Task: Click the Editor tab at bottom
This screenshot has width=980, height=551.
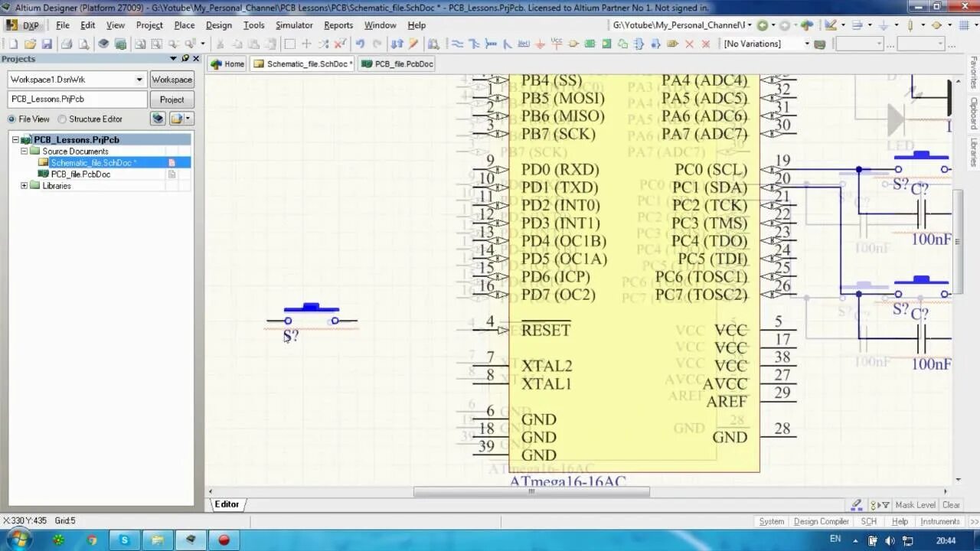Action: click(x=227, y=504)
